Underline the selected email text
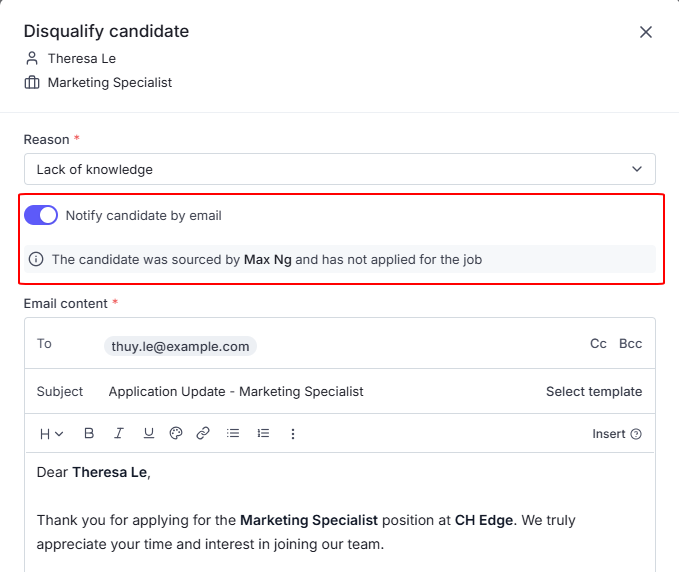Screen dimensions: 679x572 [x=148, y=434]
